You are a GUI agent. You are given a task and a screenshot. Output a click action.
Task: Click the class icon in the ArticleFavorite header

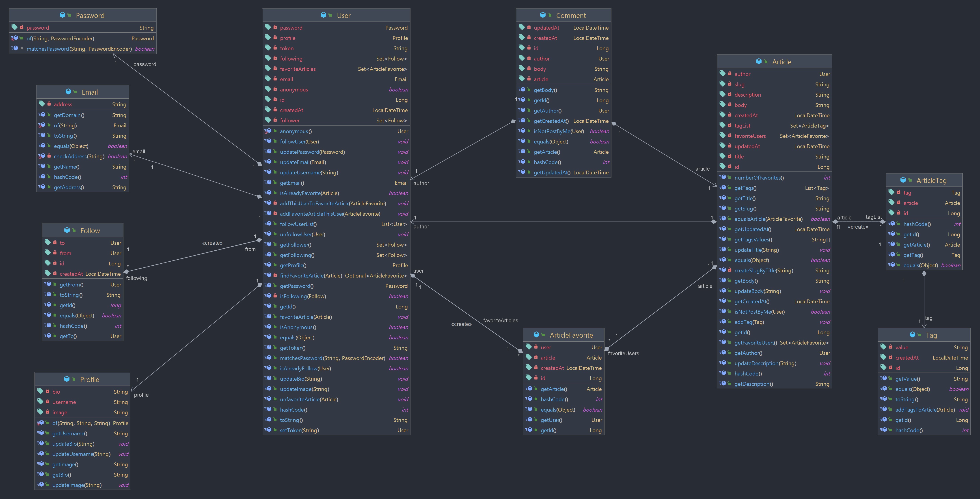[536, 335]
